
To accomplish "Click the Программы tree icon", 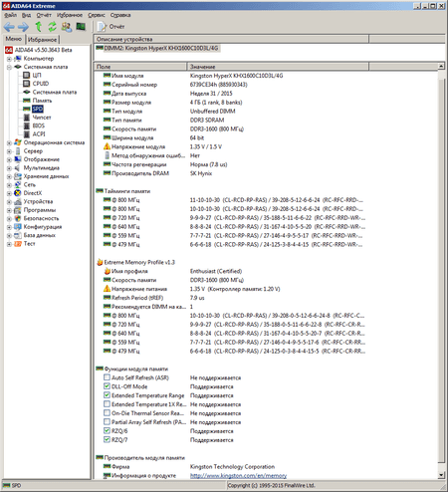I will pos(18,210).
